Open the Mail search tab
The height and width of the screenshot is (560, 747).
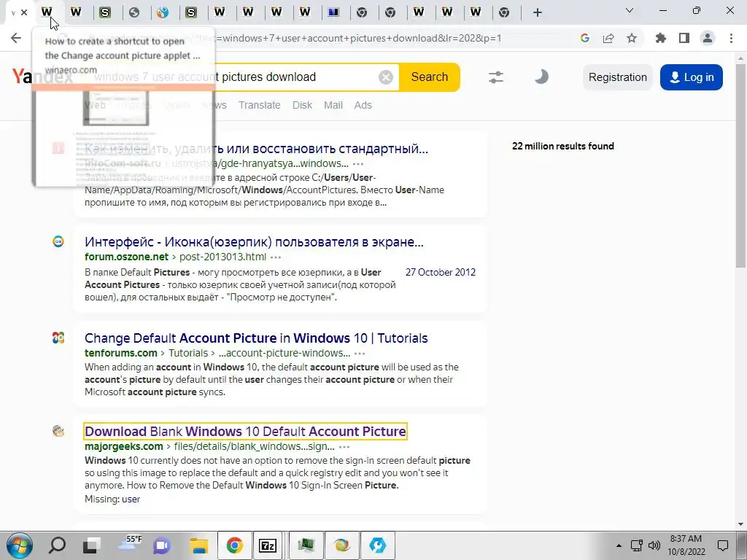[x=333, y=105]
